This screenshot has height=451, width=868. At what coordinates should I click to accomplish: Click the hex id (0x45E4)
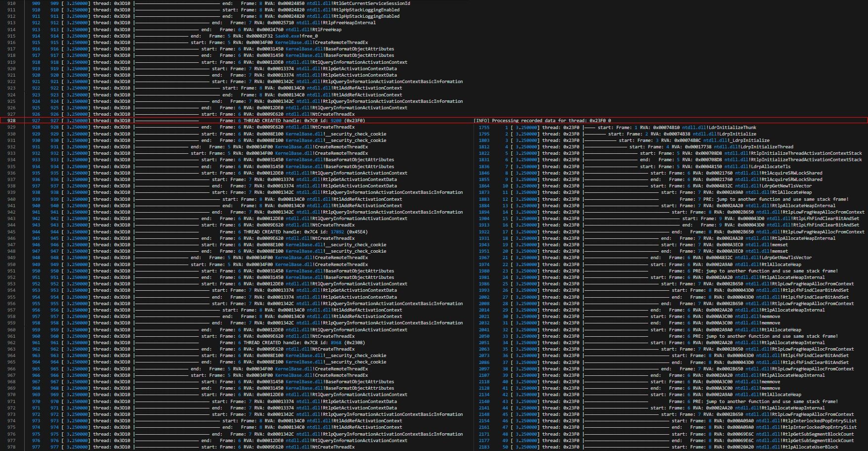tap(357, 232)
